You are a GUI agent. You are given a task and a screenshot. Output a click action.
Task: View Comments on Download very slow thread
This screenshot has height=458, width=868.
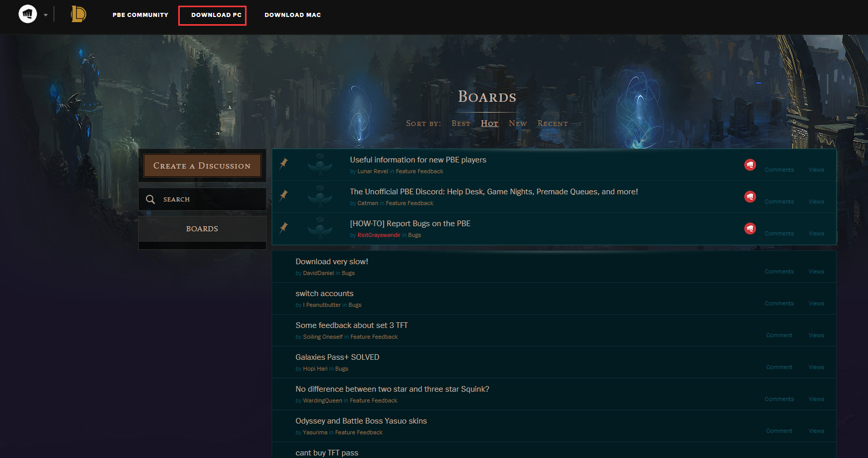pos(779,271)
